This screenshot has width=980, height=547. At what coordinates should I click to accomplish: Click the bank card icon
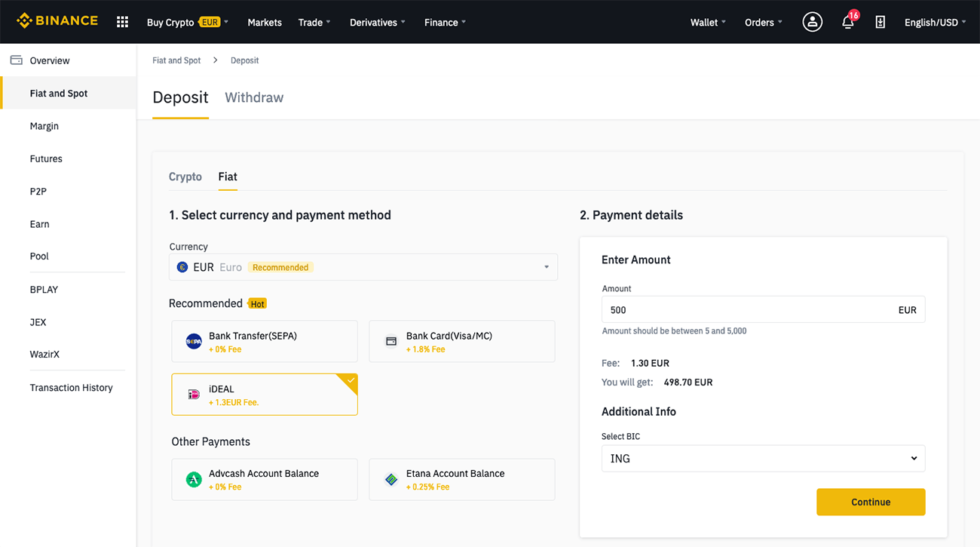391,341
